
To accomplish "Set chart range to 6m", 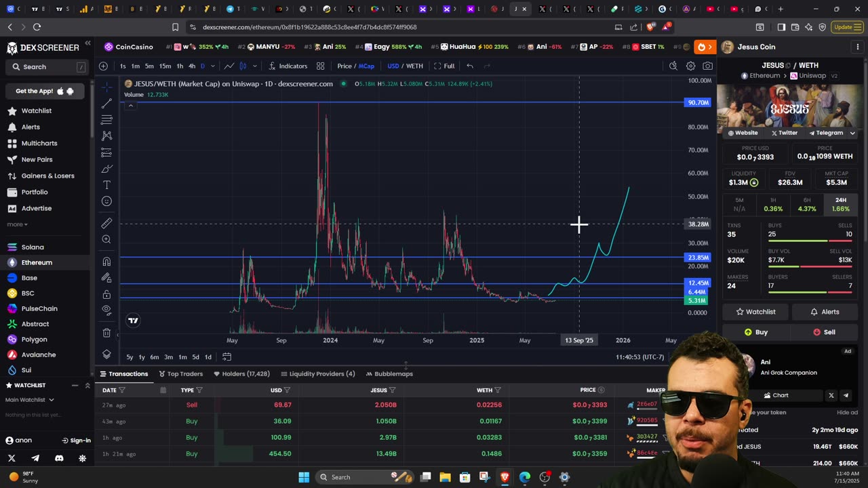I will click(x=155, y=357).
